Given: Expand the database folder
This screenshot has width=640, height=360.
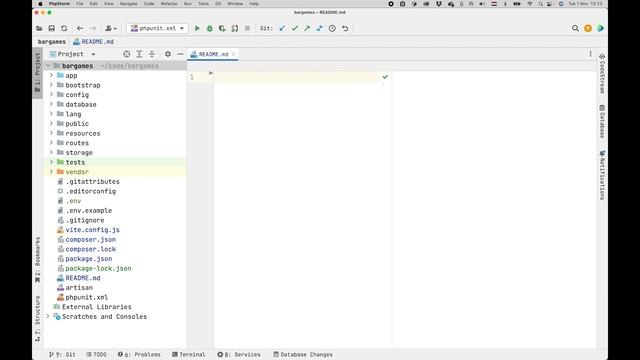Looking at the screenshot, I should (51, 104).
